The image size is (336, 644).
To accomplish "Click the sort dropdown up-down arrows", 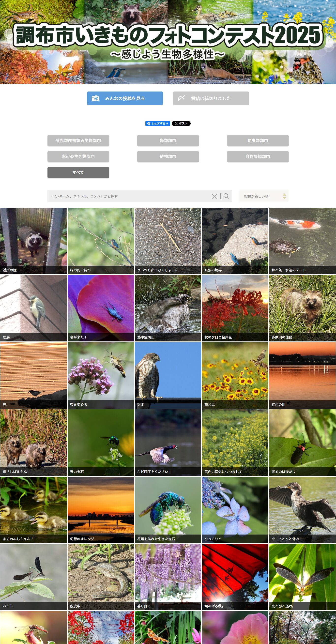I will tap(284, 196).
